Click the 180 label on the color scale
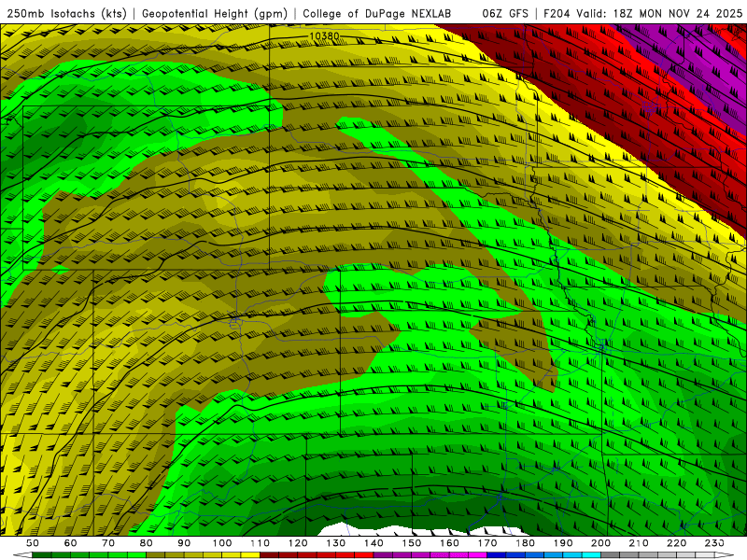The image size is (747, 560). (525, 543)
